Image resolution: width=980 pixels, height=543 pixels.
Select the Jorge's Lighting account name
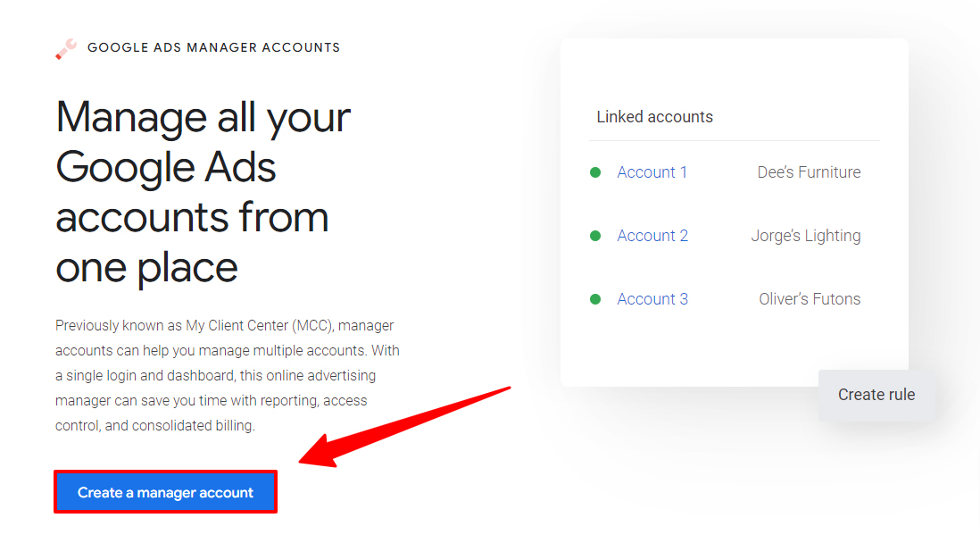(806, 236)
